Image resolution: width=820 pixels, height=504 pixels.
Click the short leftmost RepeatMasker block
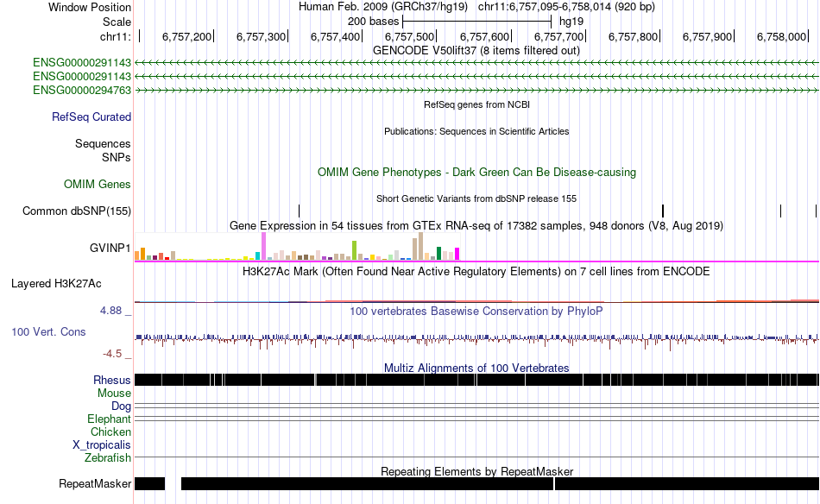pos(150,483)
